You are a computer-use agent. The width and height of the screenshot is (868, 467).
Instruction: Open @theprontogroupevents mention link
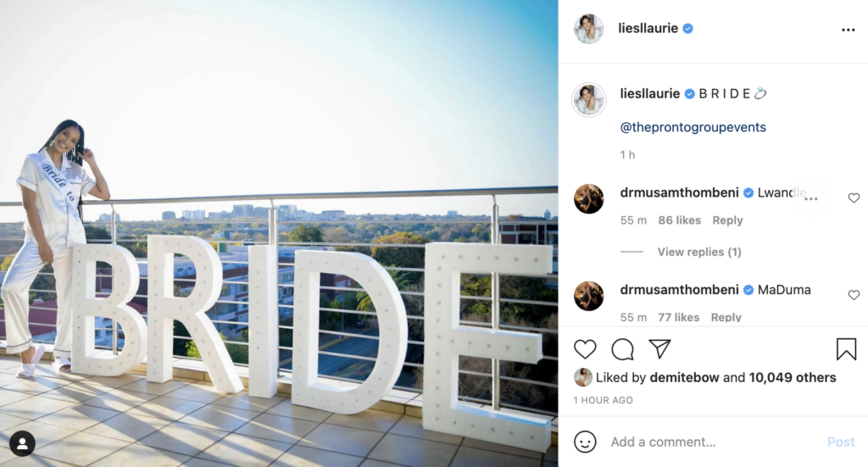693,127
